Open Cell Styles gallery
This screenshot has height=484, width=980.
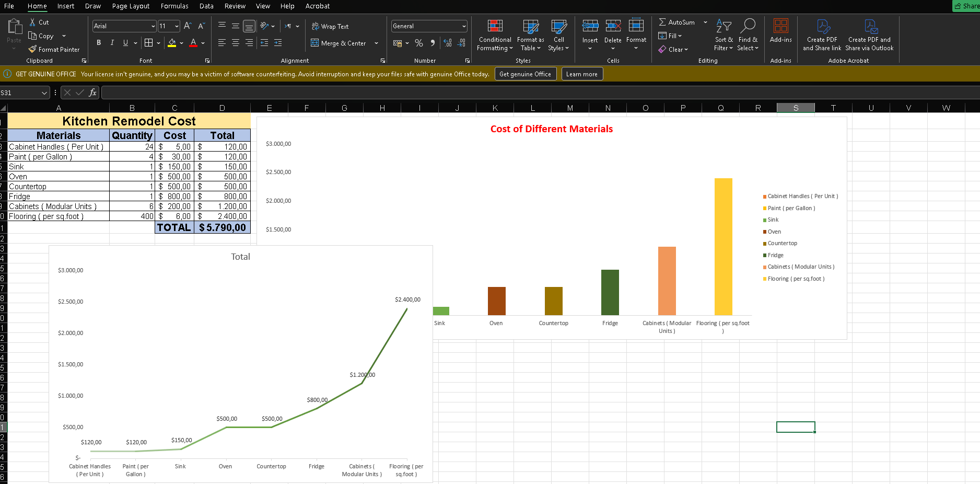tap(558, 35)
